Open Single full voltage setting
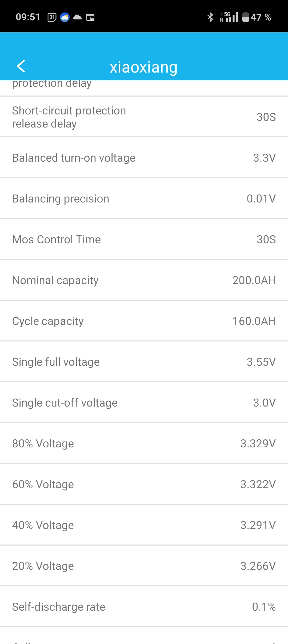Image resolution: width=288 pixels, height=644 pixels. pos(144,362)
